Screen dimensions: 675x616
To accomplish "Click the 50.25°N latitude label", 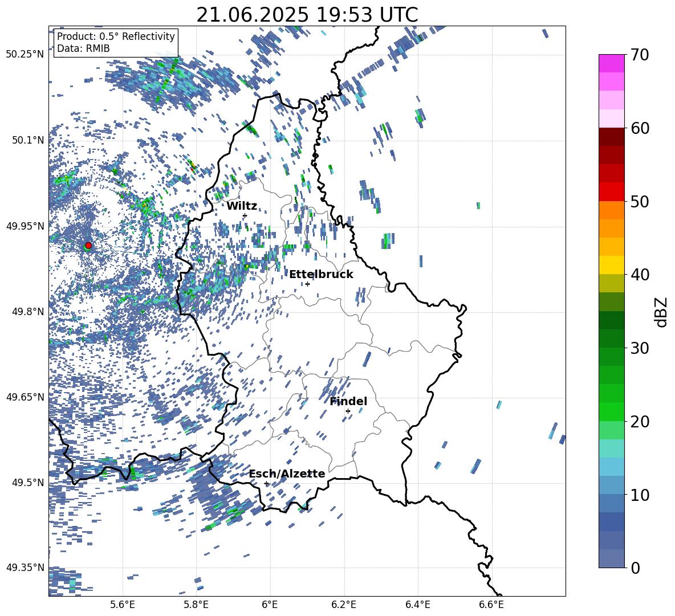I will [25, 55].
